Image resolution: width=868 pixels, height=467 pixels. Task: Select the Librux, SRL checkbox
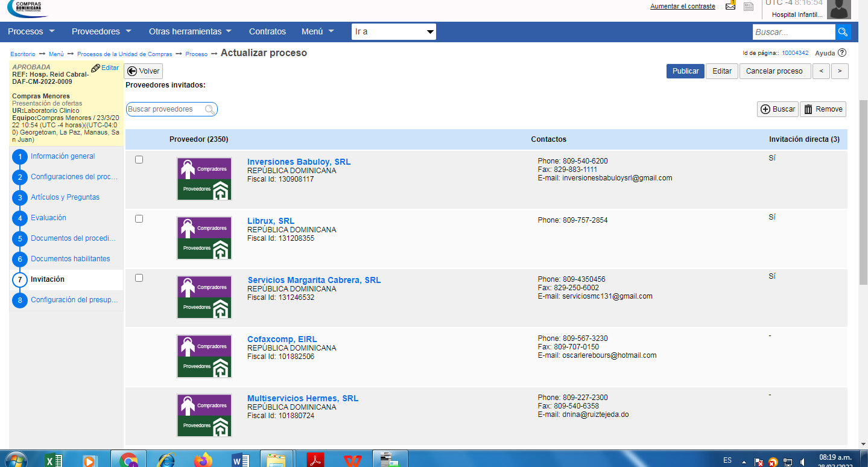tap(139, 219)
